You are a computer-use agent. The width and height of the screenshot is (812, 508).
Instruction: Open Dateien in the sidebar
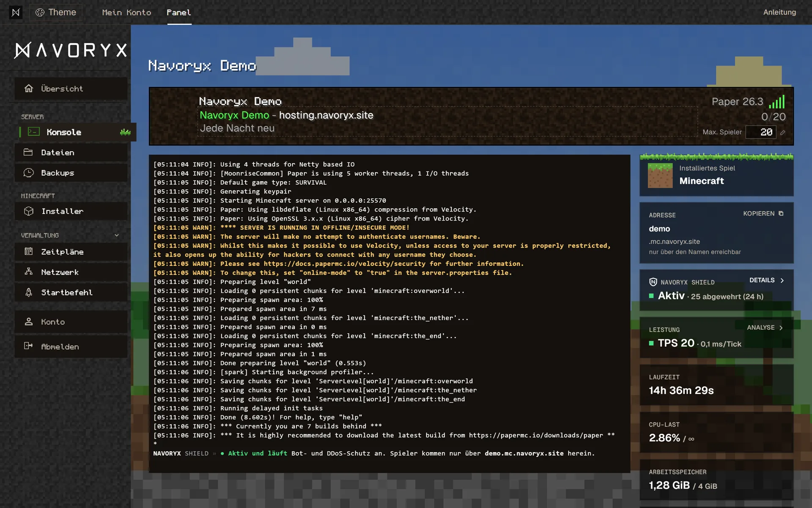click(x=71, y=152)
